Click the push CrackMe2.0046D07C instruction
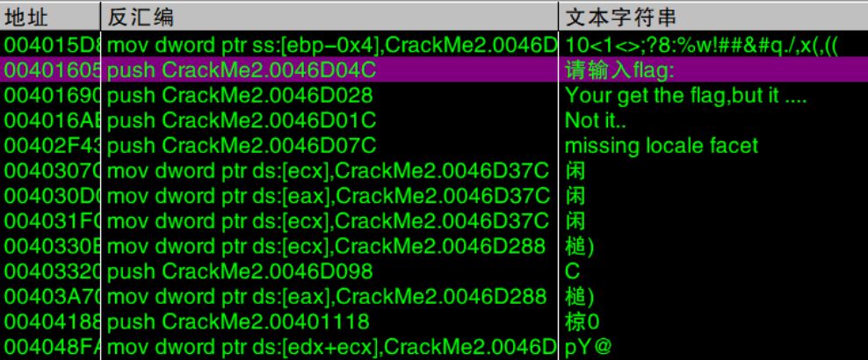Viewport: 868px width, 360px height. (241, 146)
